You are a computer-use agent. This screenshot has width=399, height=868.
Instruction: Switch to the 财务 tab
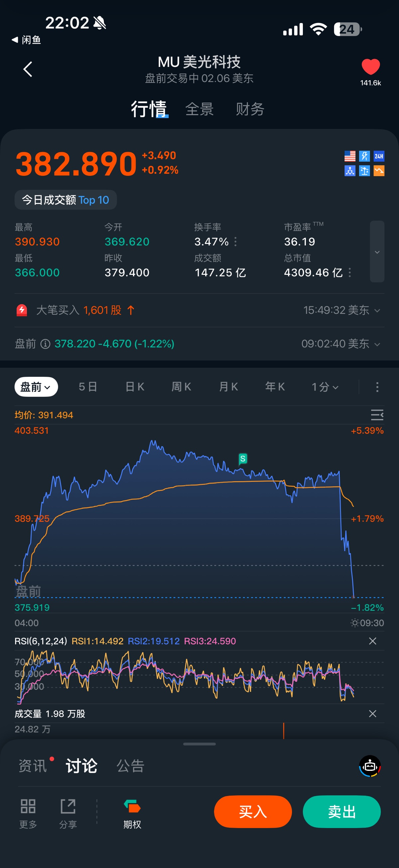[250, 109]
